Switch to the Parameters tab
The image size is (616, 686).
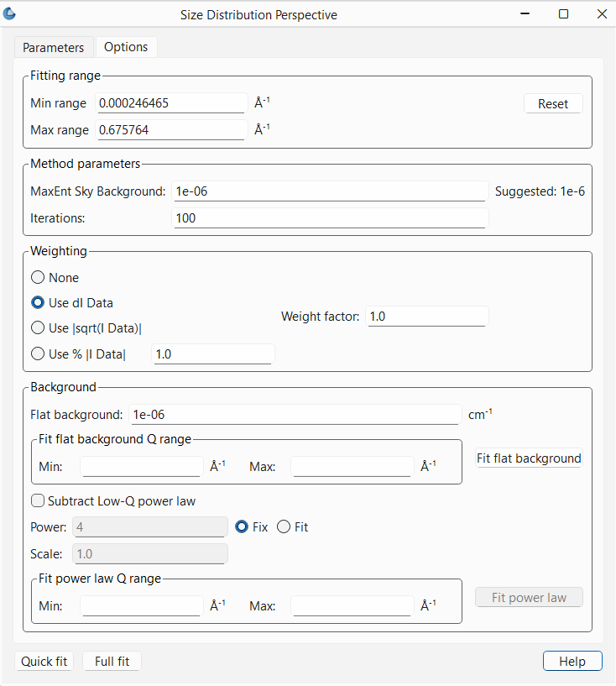[x=54, y=48]
